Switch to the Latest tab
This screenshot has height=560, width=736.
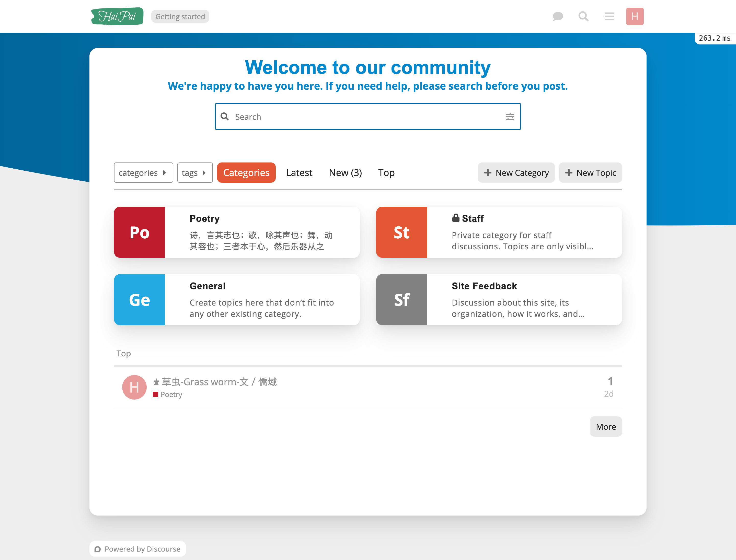299,173
